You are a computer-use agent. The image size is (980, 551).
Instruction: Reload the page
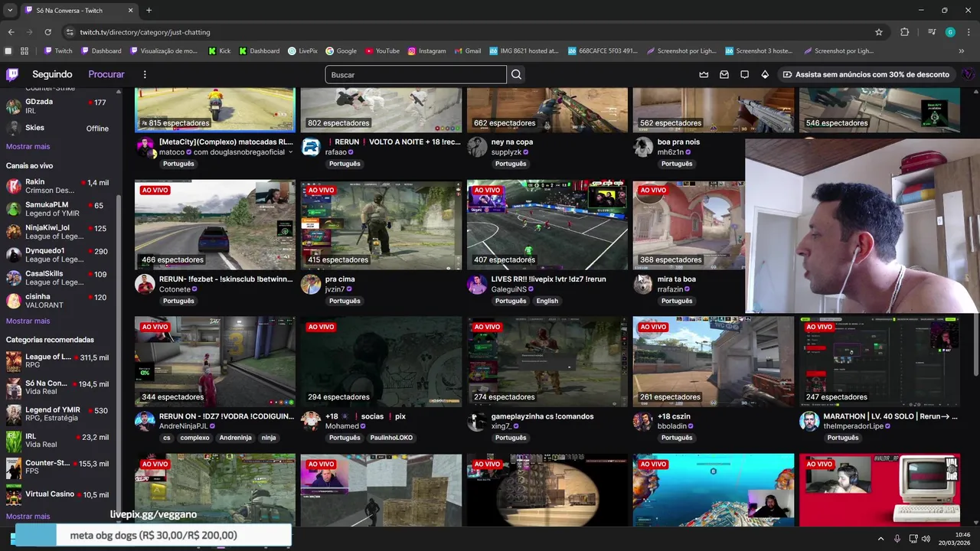pyautogui.click(x=47, y=32)
